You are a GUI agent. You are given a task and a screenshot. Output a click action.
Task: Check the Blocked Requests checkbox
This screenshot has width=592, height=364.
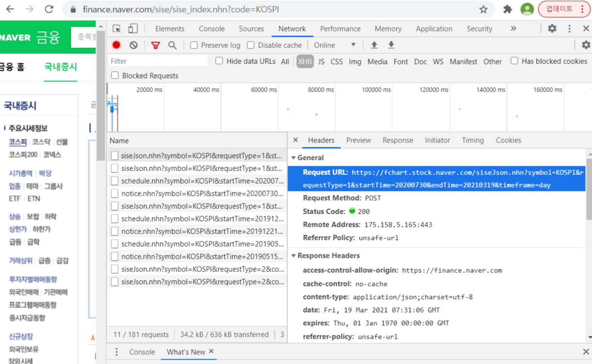[115, 75]
